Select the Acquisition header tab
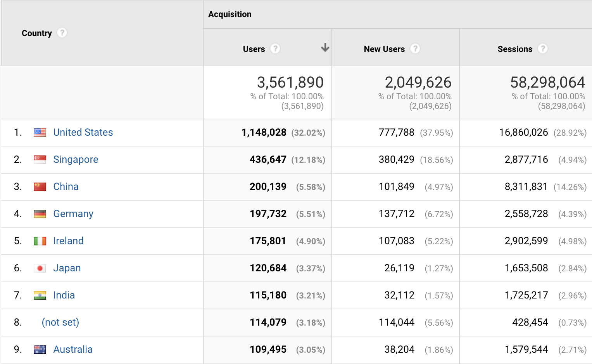Viewport: 592px width, 364px height. click(x=230, y=14)
